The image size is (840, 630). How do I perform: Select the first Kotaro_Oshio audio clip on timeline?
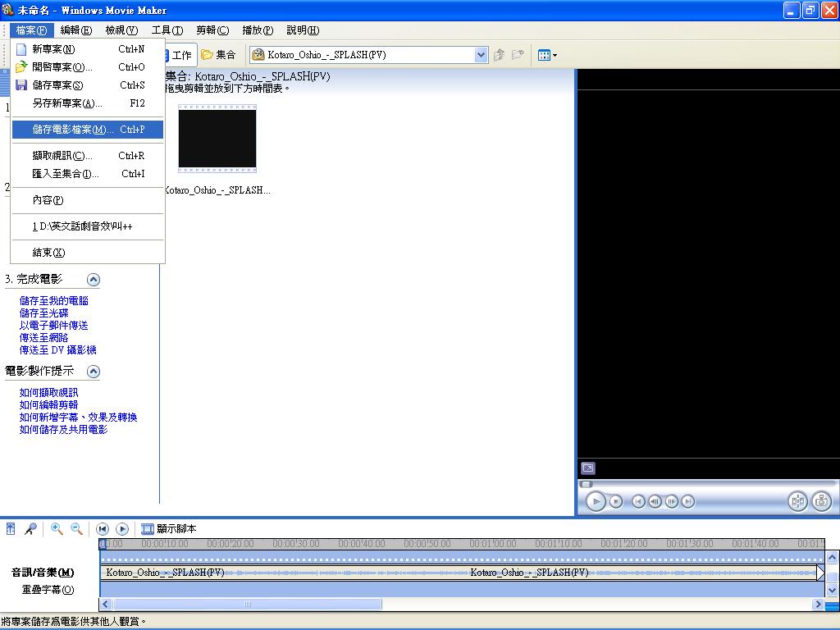click(283, 573)
